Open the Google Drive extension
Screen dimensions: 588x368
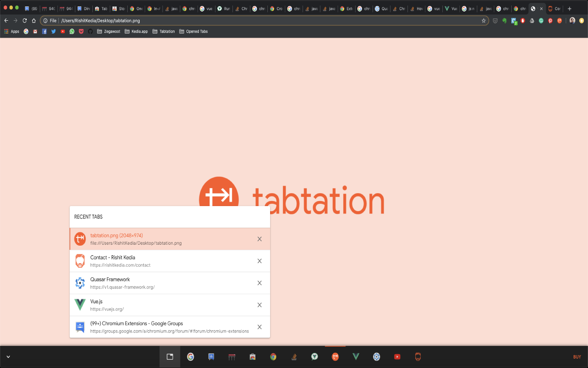(x=532, y=21)
